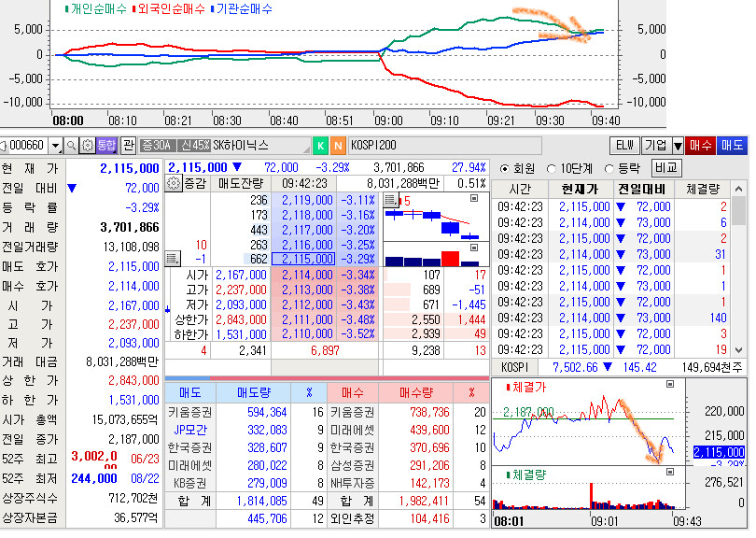
Task: Click 외인추정 row label
Action: 353,518
